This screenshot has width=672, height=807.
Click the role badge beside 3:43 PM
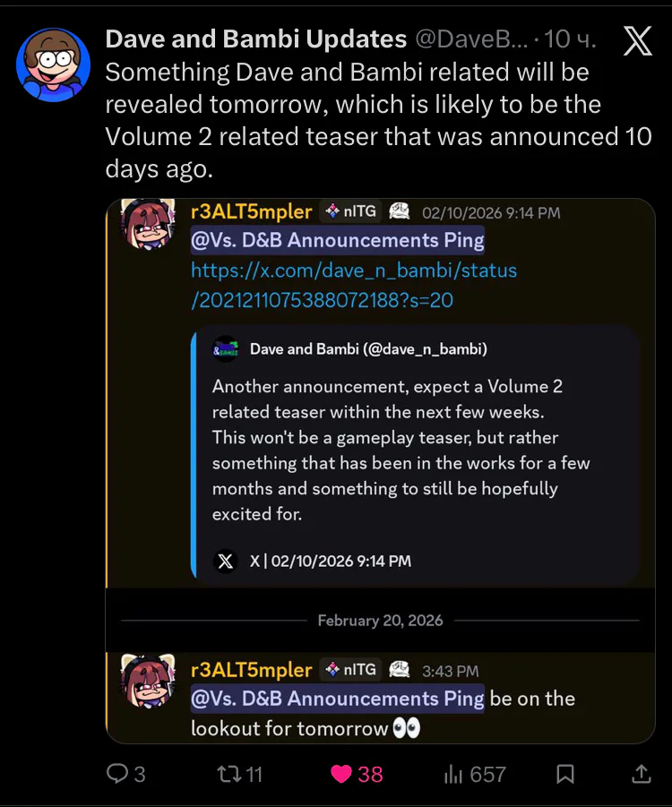pos(399,669)
